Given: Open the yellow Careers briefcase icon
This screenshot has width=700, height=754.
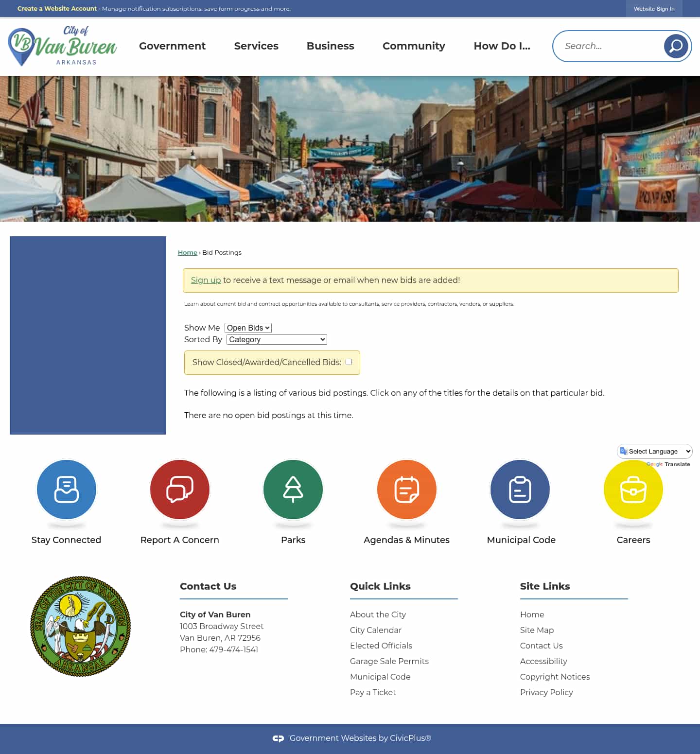Looking at the screenshot, I should pyautogui.click(x=633, y=490).
